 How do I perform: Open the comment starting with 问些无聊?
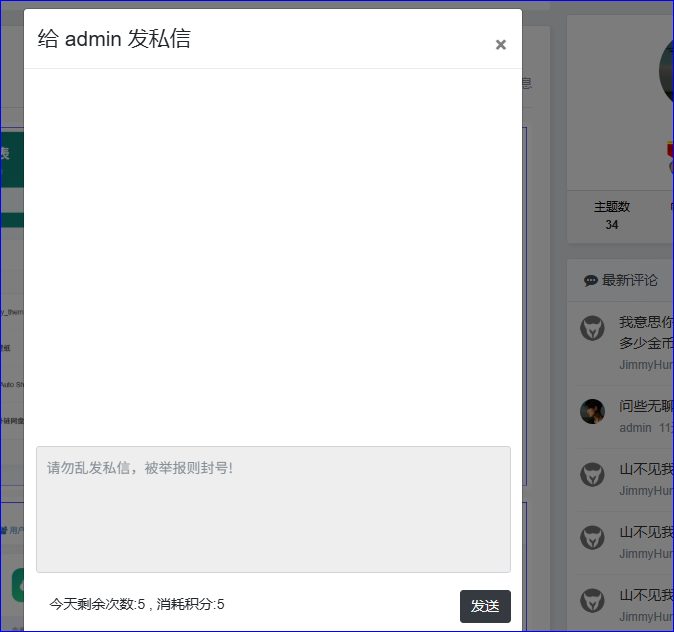pos(646,406)
